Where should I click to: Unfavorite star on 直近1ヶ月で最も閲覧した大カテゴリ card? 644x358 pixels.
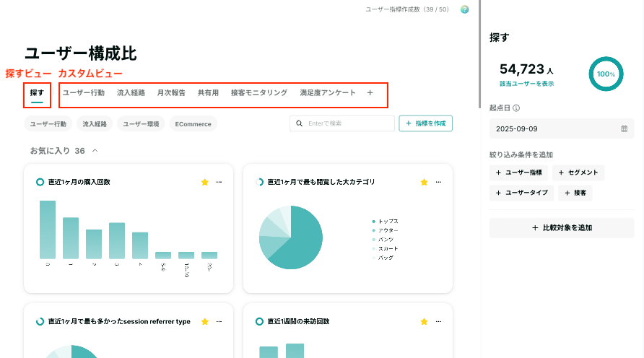(425, 182)
